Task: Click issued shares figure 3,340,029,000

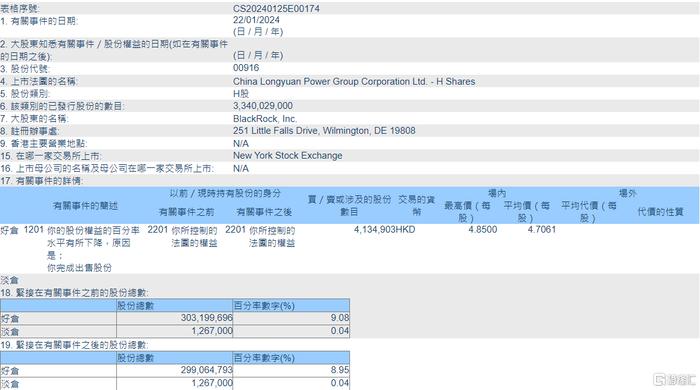Action: click(x=263, y=106)
